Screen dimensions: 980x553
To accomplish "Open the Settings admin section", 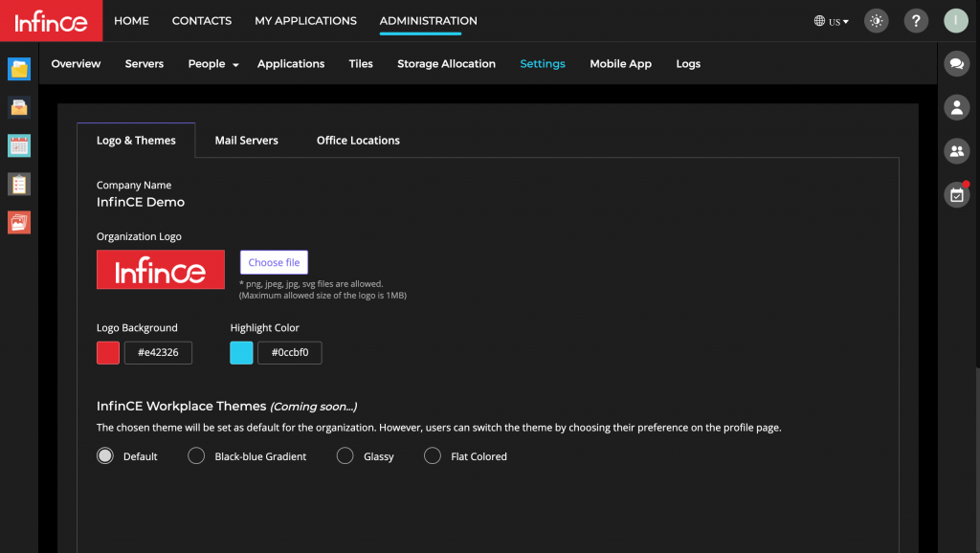I will [x=543, y=64].
